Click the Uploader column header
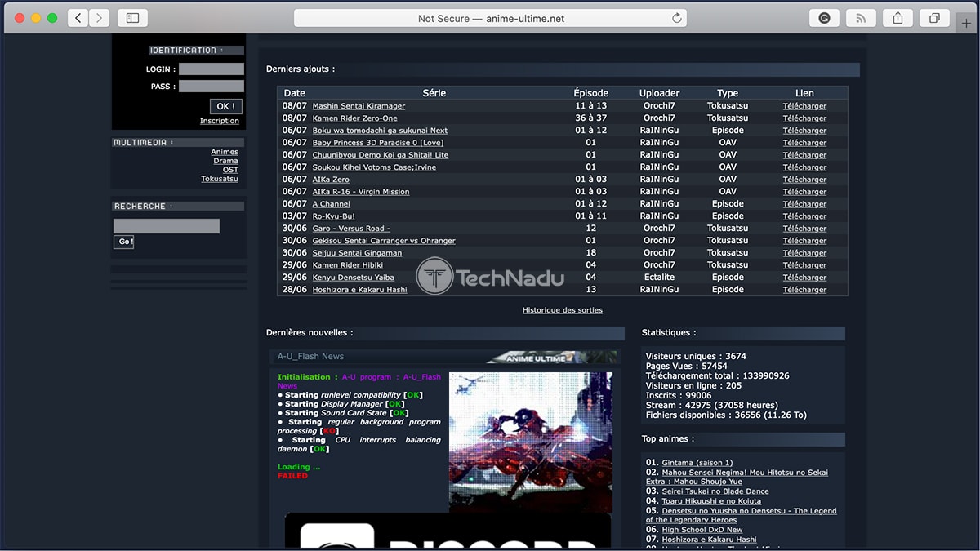Image resolution: width=980 pixels, height=551 pixels. tap(659, 93)
